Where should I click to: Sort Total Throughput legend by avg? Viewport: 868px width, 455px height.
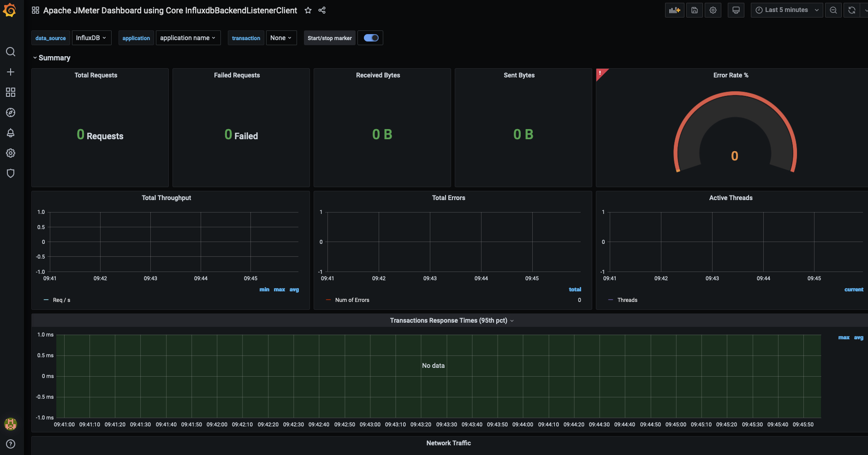click(294, 290)
